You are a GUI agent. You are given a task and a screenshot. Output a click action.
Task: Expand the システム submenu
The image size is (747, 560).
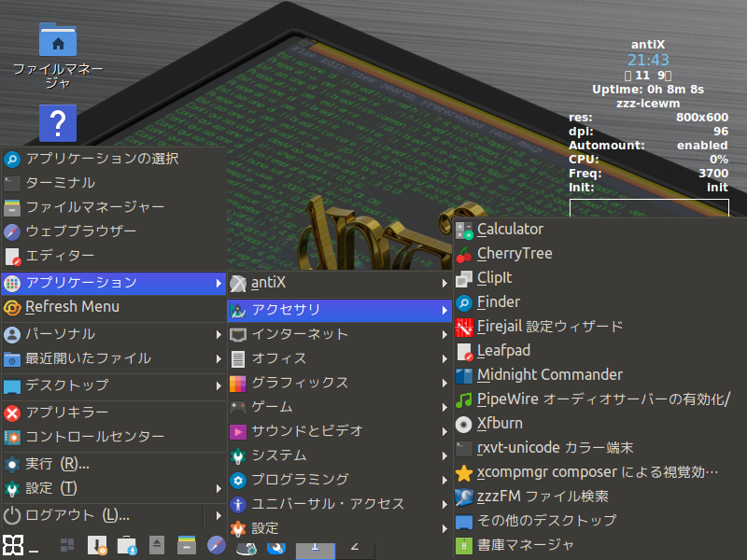click(x=340, y=456)
